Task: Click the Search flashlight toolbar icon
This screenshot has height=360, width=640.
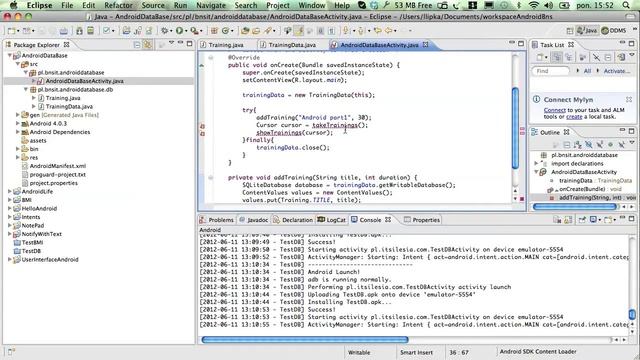Action: pos(268,31)
